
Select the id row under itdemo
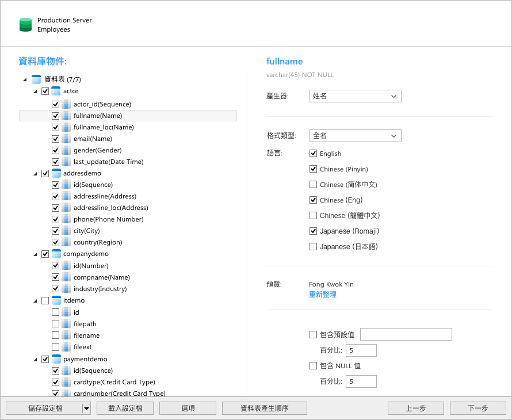coord(128,312)
